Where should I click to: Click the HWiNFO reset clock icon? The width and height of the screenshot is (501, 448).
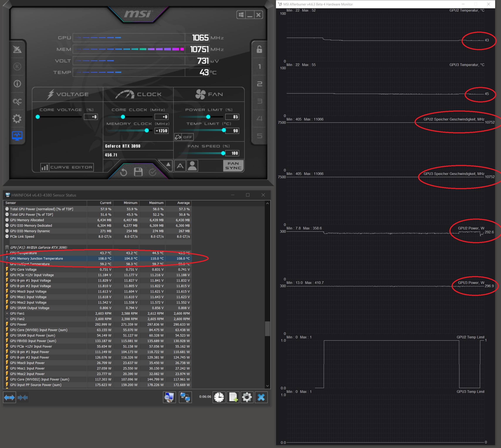coord(219,397)
